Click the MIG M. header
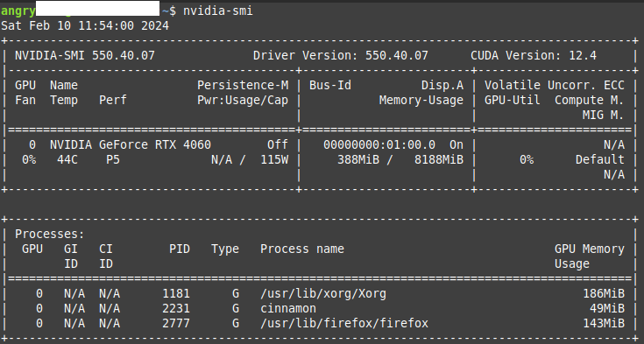Viewport: 644px width, 344px height. click(603, 115)
